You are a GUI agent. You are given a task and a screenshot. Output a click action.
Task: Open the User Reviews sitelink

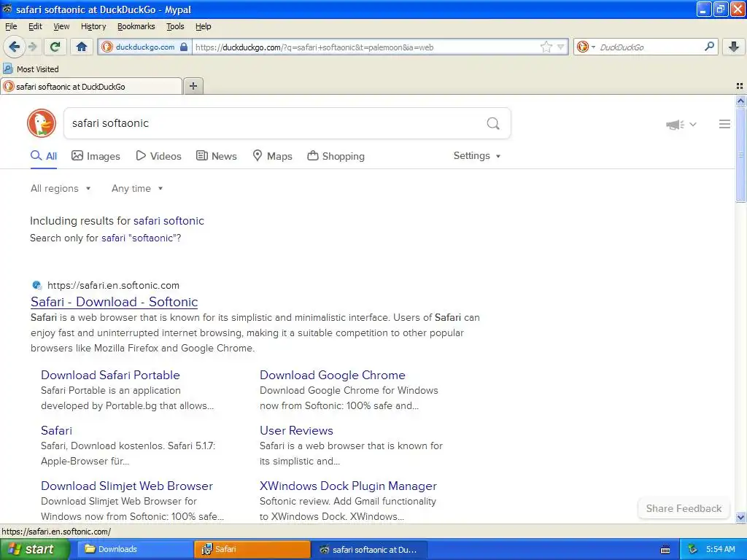[x=296, y=430]
